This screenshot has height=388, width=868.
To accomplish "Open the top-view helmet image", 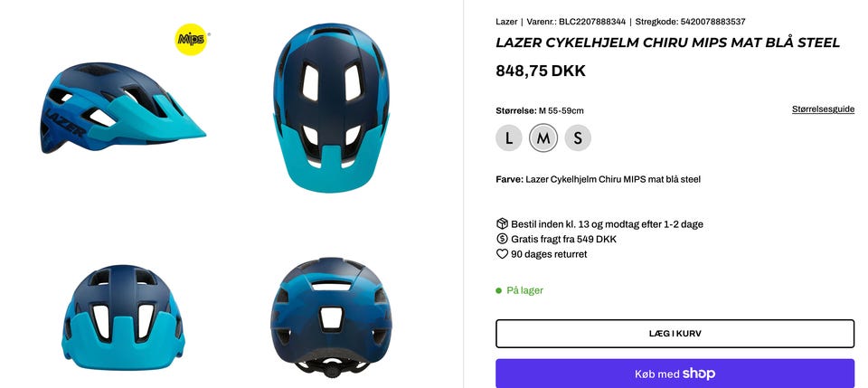I will click(x=332, y=108).
